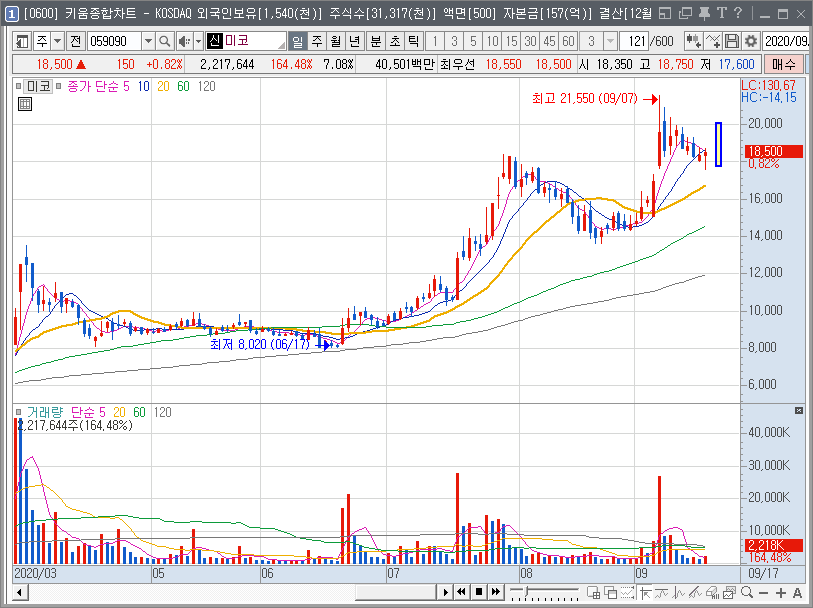Click the 미코 label in chart legend
This screenshot has width=813, height=608.
(x=39, y=86)
